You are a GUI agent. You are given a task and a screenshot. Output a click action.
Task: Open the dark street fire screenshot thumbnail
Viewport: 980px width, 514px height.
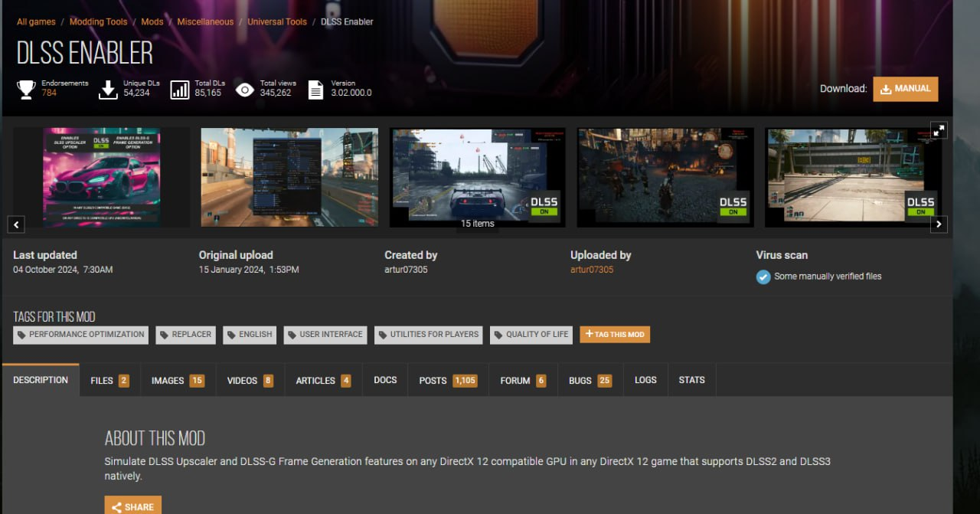665,177
